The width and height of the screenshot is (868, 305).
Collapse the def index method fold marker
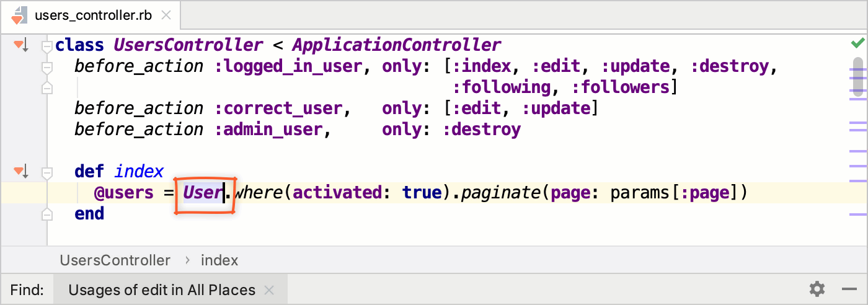(46, 172)
